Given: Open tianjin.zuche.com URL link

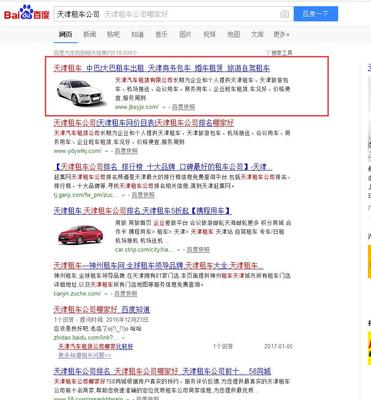Looking at the screenshot, I should [x=77, y=294].
